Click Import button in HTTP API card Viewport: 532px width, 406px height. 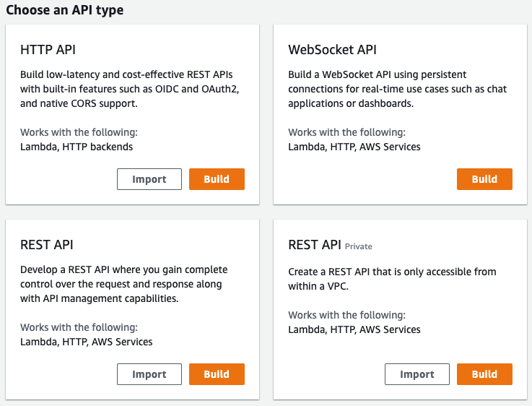(x=149, y=179)
